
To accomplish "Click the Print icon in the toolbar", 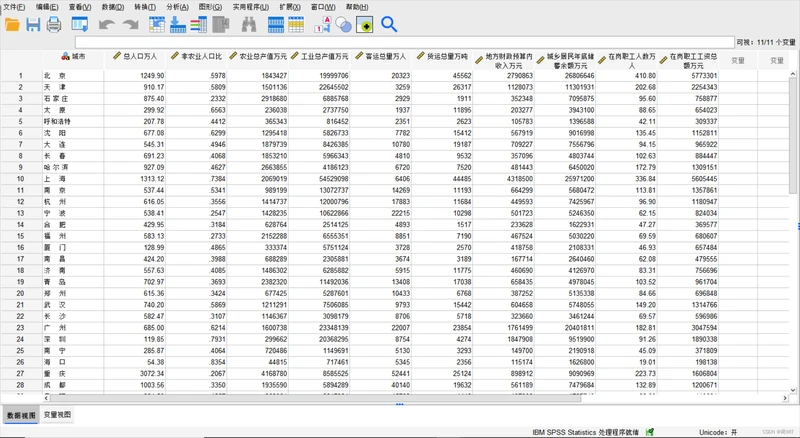I will (x=54, y=25).
